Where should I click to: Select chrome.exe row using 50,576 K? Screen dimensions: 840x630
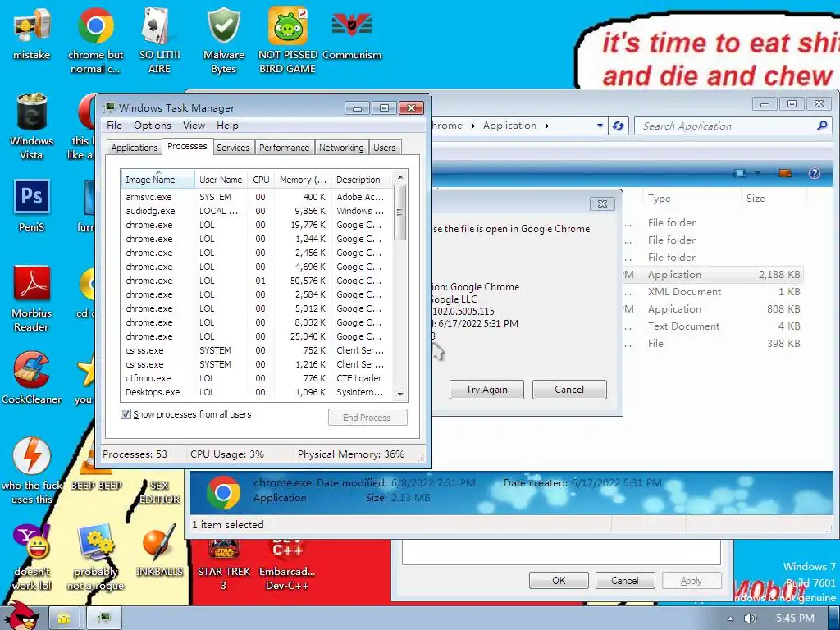point(257,281)
